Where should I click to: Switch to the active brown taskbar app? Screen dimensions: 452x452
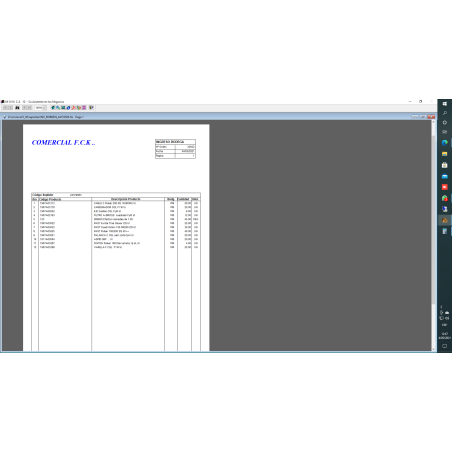click(445, 220)
